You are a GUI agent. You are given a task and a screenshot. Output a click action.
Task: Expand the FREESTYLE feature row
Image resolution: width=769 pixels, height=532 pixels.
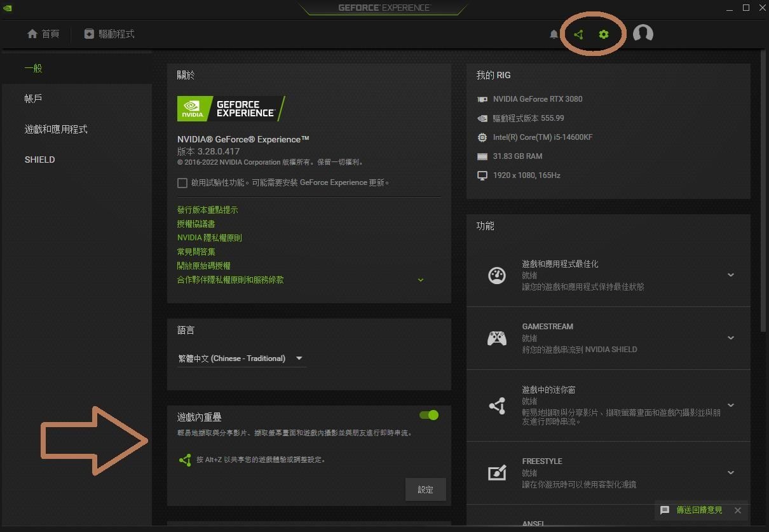pos(731,473)
